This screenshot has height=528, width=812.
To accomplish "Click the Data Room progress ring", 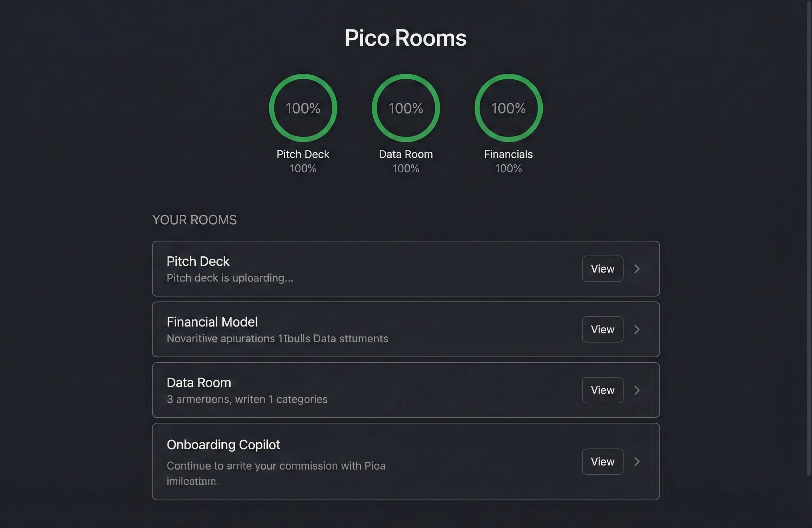I will coord(405,108).
